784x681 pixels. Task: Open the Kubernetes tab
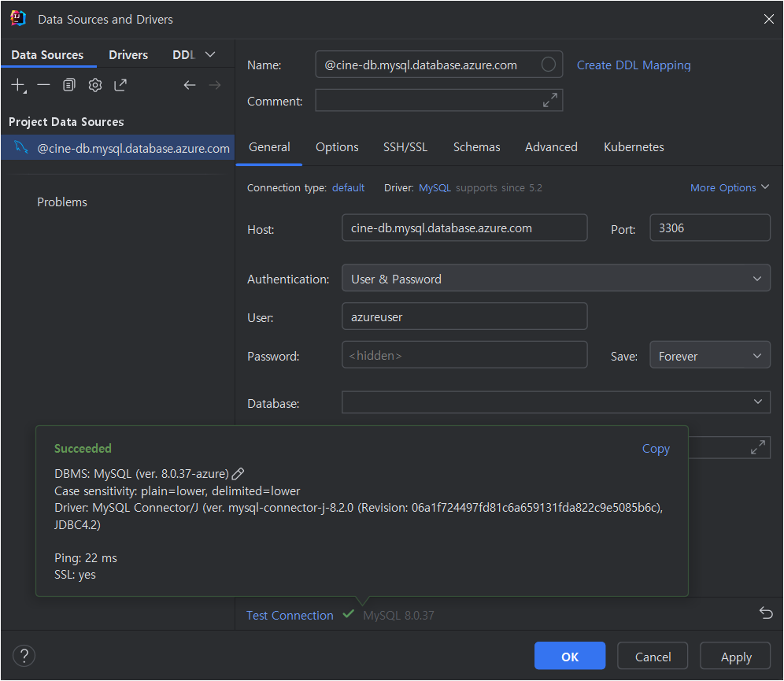[x=634, y=147]
